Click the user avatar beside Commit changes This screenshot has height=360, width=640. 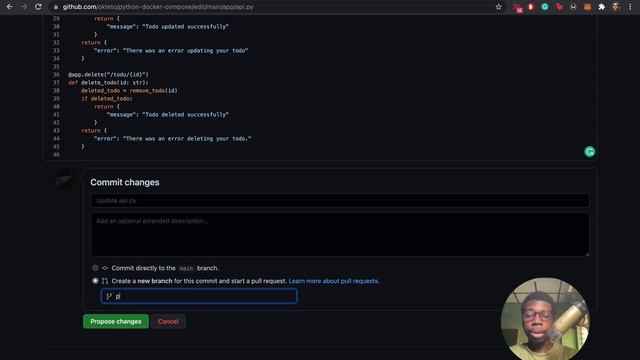click(x=65, y=179)
